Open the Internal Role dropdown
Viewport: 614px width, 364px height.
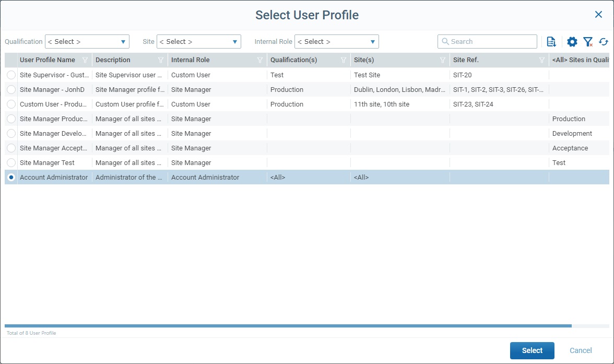pos(336,41)
